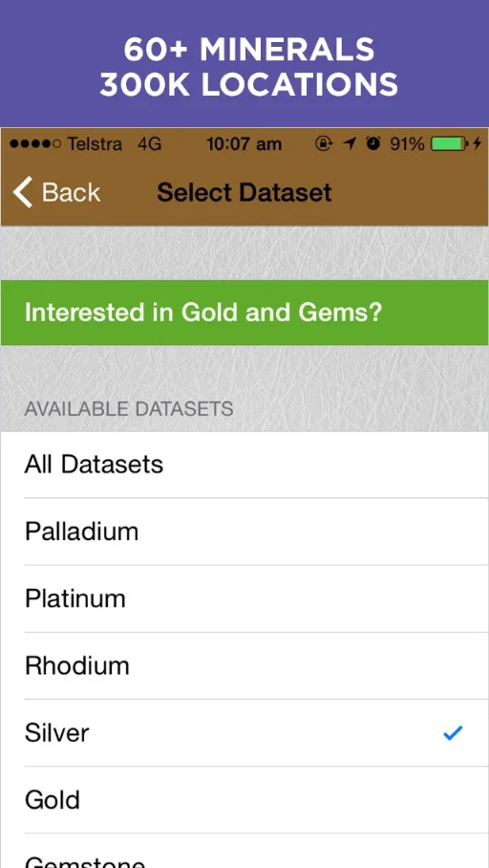Tap the 10:07 am clock
489x868 pixels.
tap(244, 144)
